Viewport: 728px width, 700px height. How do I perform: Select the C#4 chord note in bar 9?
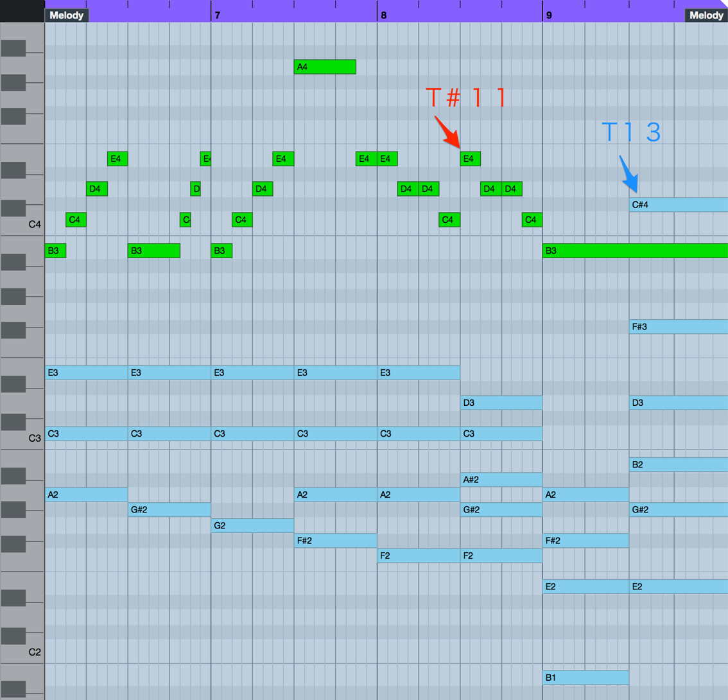[x=679, y=204]
